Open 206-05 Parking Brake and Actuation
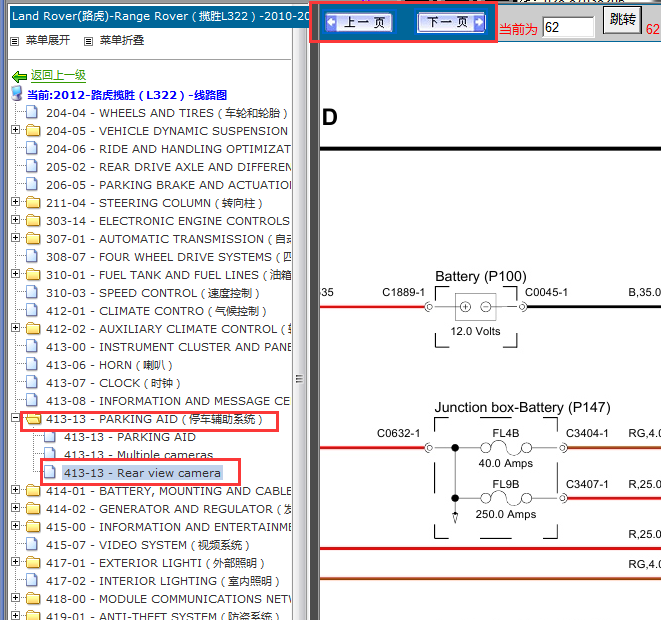 pyautogui.click(x=168, y=185)
